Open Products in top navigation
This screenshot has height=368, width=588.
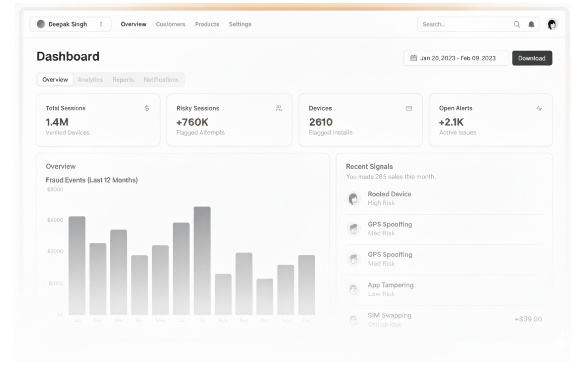tap(207, 24)
